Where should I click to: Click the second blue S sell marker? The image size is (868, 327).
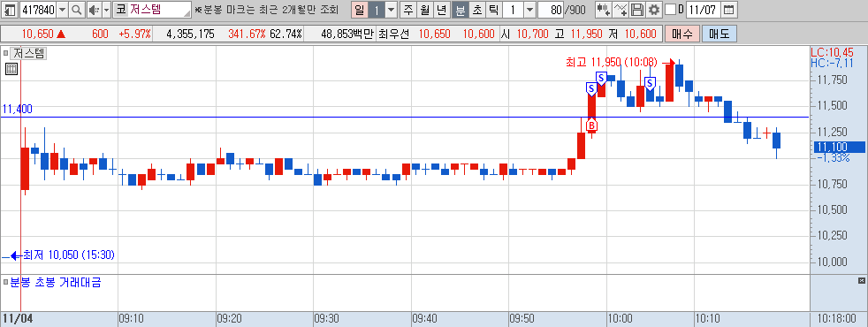click(x=601, y=77)
